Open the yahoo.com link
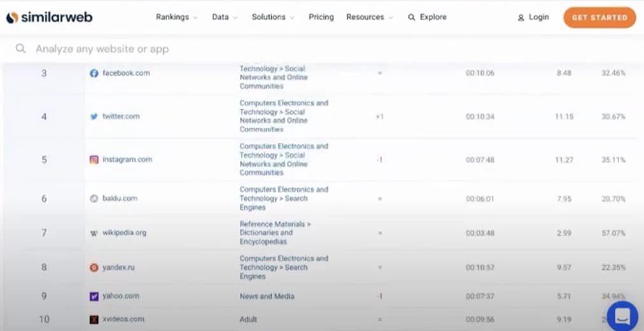644x331 pixels. (x=121, y=296)
